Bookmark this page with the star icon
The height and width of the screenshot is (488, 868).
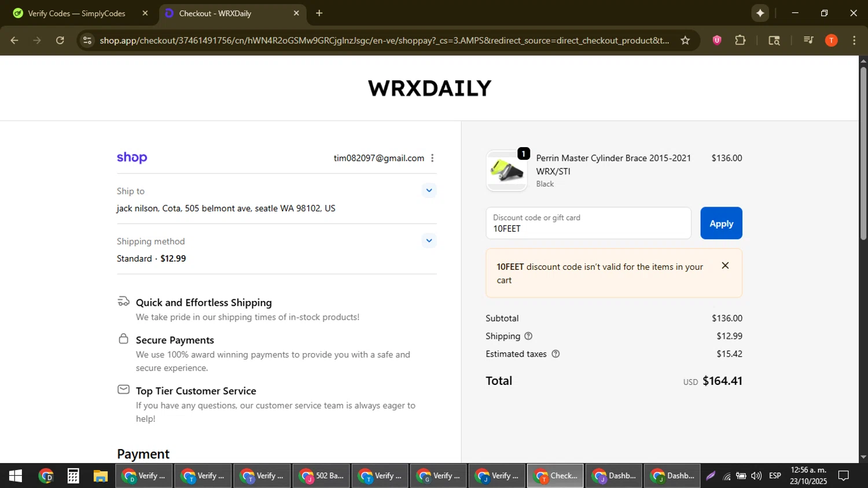(685, 41)
